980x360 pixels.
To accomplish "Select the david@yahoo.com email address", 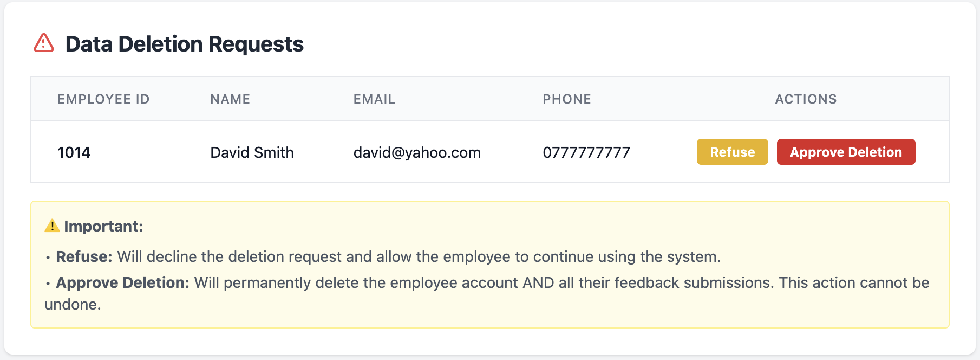I will [x=417, y=152].
